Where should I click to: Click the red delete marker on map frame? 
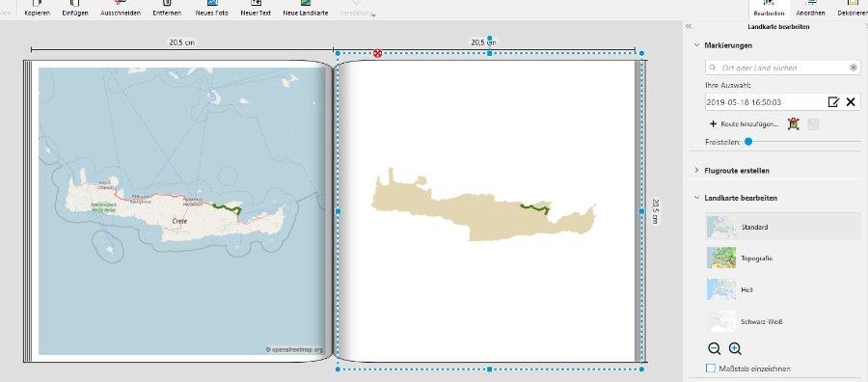377,53
